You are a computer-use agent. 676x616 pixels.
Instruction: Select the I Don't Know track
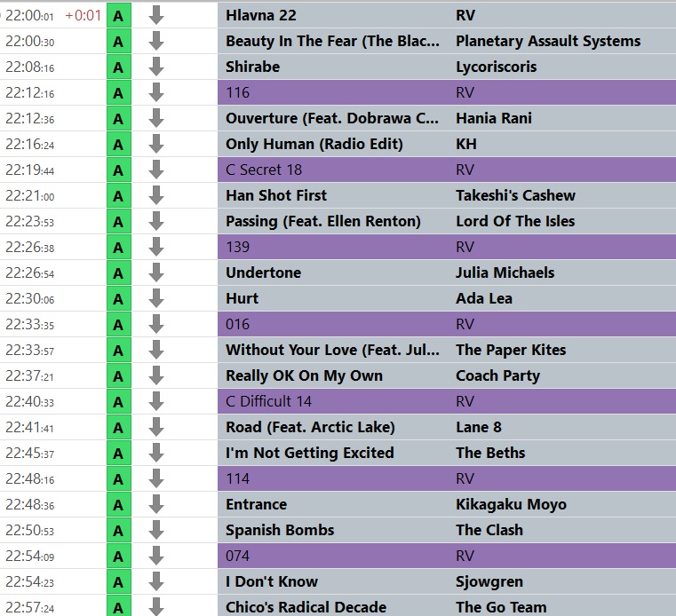click(272, 581)
